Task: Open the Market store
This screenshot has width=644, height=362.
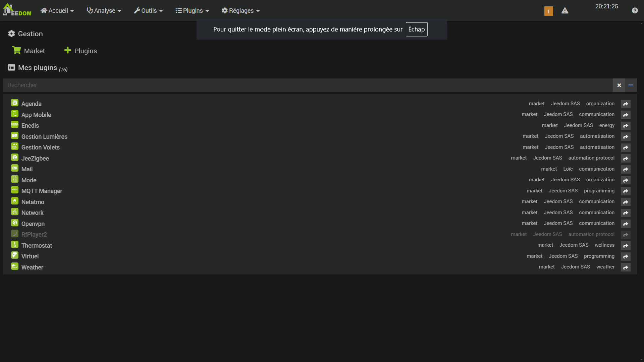Action: (x=29, y=51)
